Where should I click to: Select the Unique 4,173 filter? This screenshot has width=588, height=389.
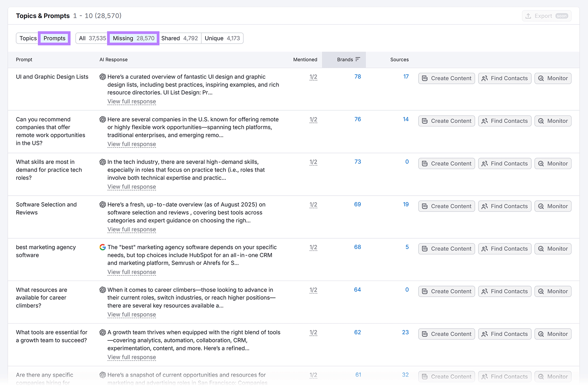click(x=222, y=38)
